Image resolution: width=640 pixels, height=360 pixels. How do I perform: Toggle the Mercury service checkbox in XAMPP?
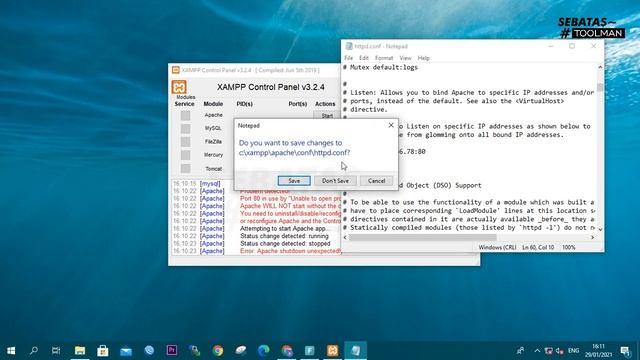(x=185, y=155)
